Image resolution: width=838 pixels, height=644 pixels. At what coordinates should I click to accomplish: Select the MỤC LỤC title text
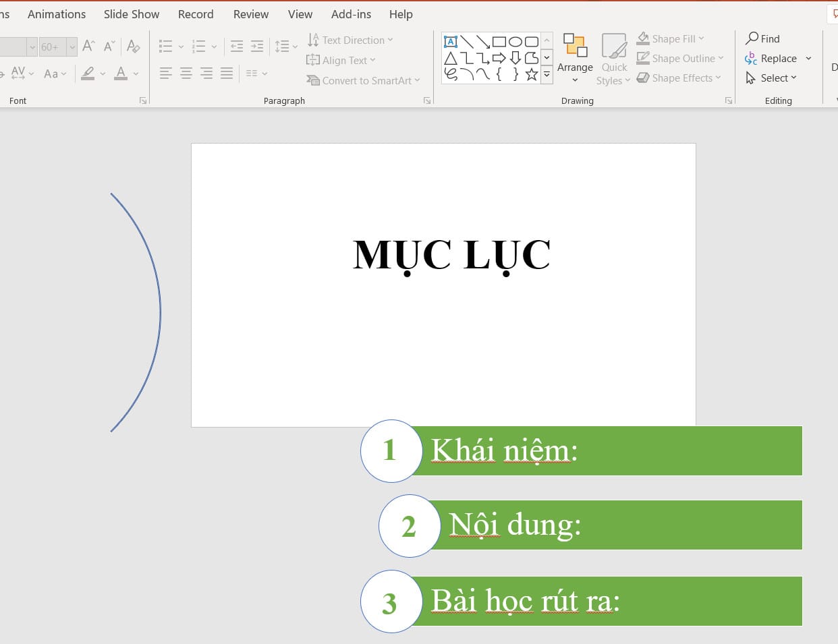(x=451, y=256)
